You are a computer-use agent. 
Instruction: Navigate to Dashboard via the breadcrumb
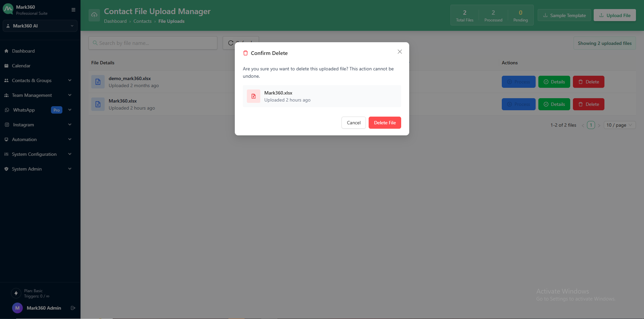[115, 21]
